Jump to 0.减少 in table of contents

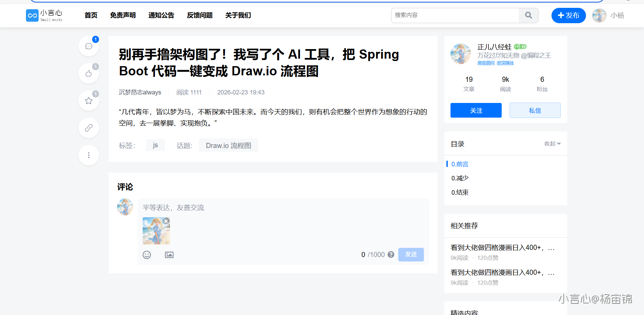(x=460, y=178)
